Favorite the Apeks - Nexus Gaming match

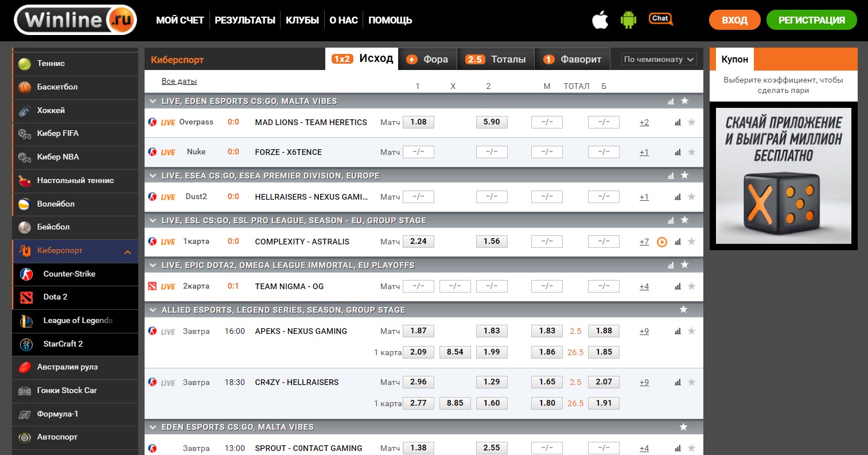(x=691, y=331)
